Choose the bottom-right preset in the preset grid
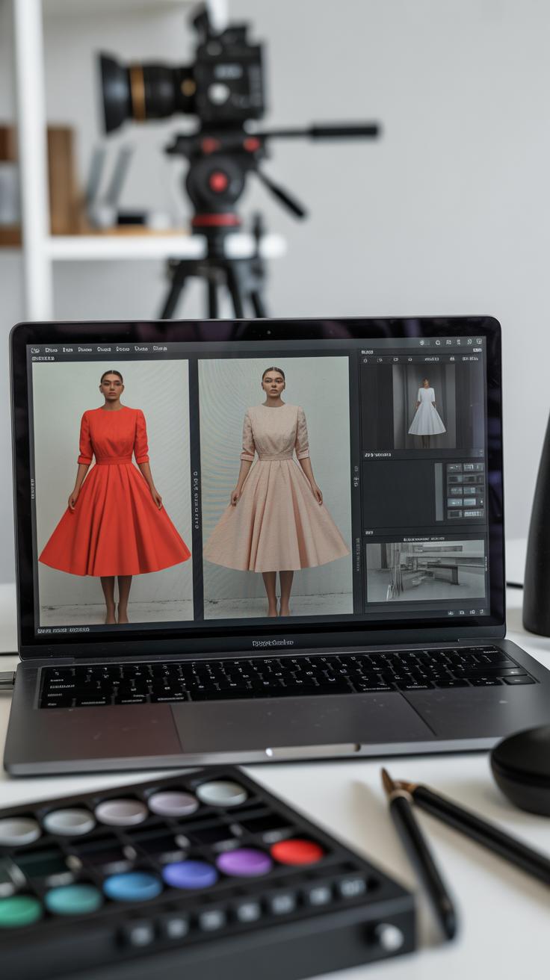 475,514
